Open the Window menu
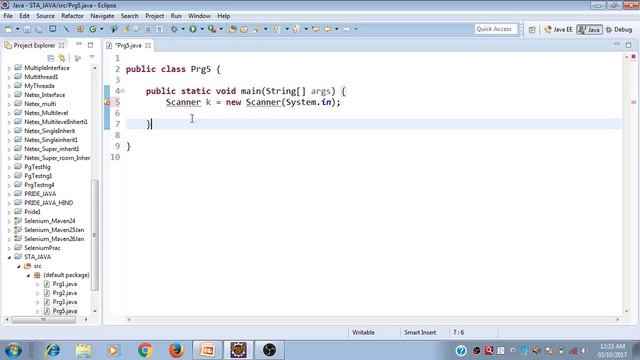 coord(199,16)
